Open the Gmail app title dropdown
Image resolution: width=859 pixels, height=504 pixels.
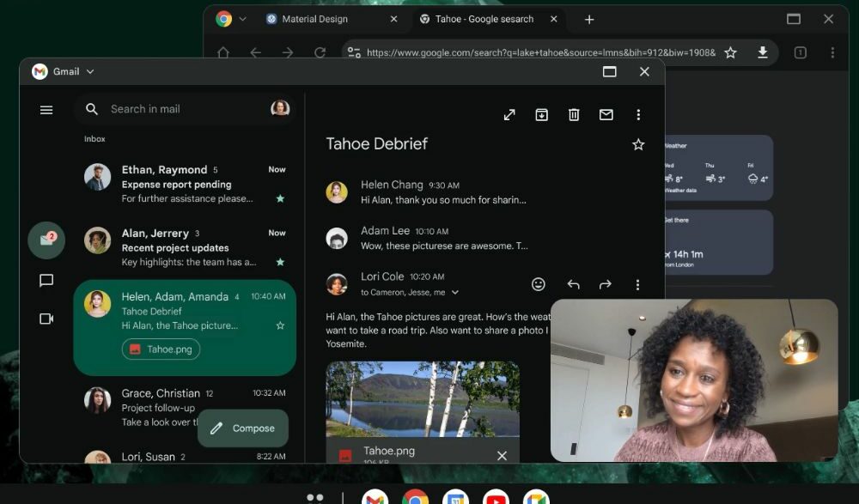tap(90, 72)
